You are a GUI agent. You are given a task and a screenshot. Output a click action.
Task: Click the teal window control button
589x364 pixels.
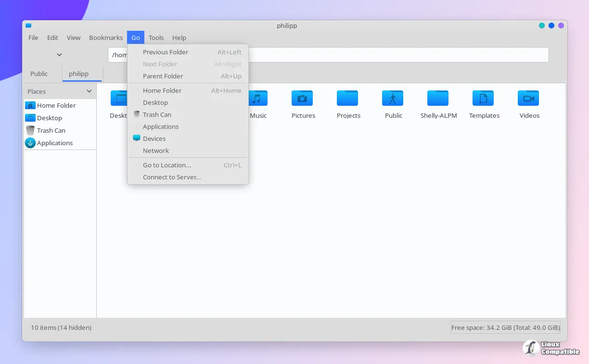(x=542, y=25)
